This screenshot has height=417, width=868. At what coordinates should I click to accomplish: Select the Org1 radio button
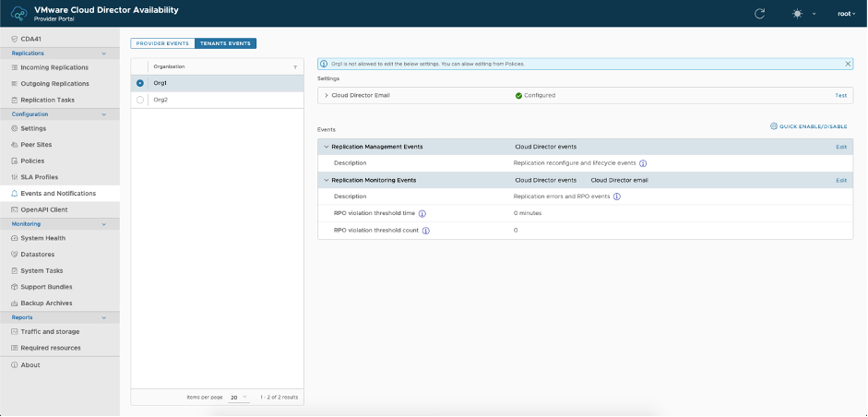[140, 83]
